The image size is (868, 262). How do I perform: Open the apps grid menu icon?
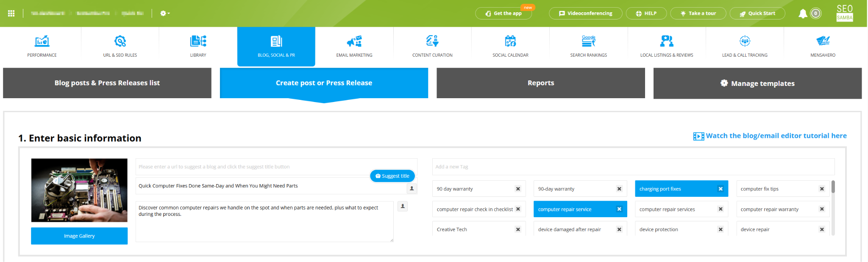tap(11, 14)
